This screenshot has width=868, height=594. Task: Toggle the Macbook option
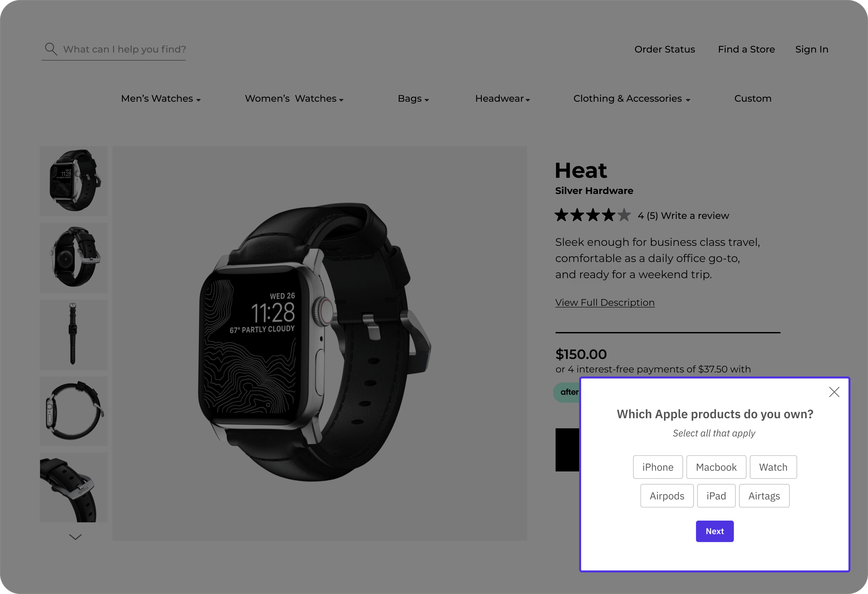[x=716, y=467]
